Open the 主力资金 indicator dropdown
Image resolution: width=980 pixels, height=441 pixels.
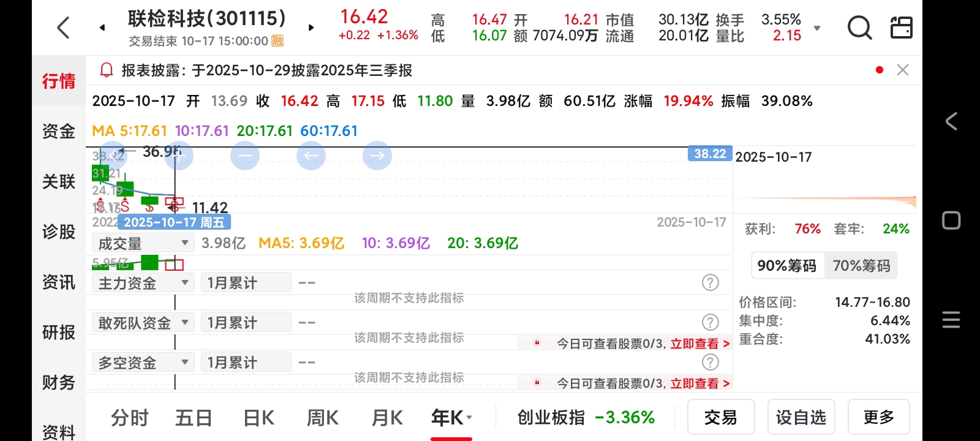(143, 283)
